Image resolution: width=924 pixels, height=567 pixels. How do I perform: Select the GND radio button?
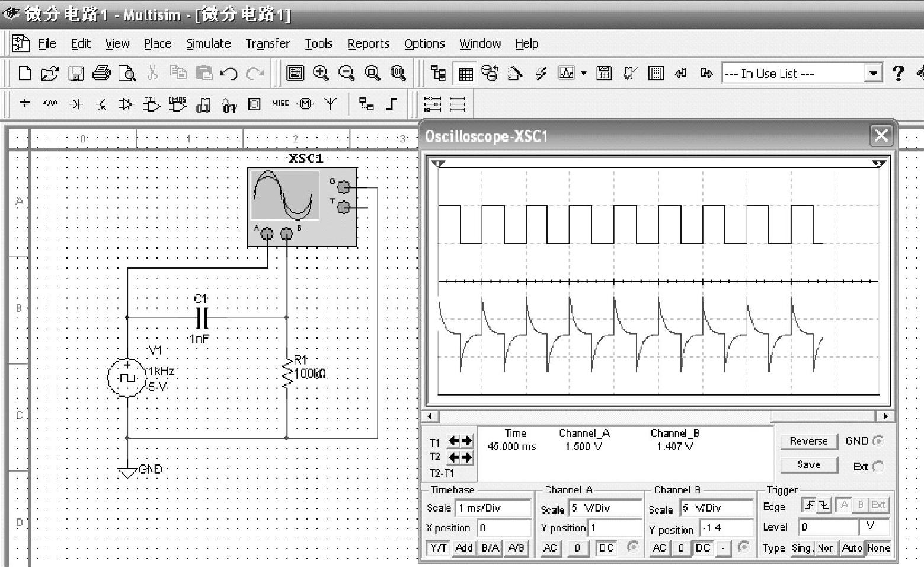pos(878,441)
